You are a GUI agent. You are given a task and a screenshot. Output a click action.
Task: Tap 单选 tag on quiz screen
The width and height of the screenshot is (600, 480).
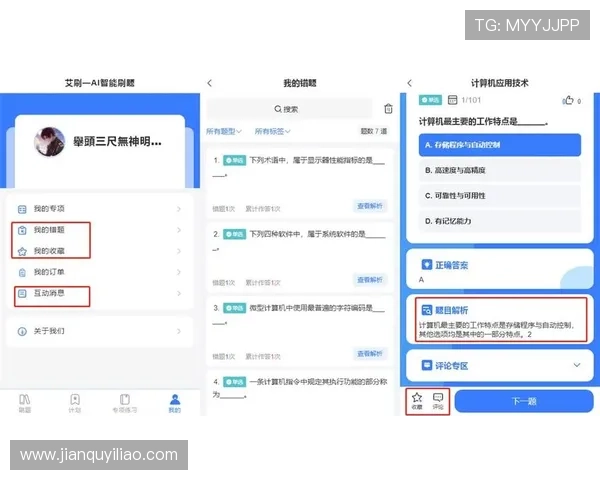pos(430,100)
